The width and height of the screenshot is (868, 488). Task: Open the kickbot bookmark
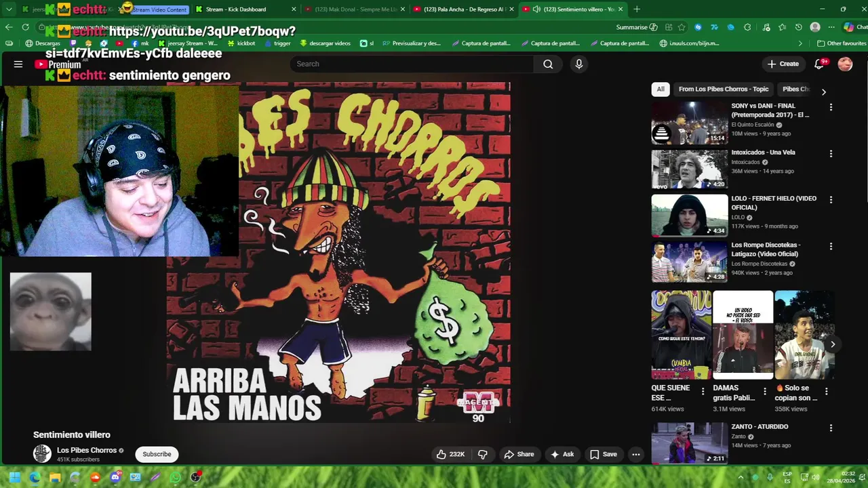coord(241,43)
